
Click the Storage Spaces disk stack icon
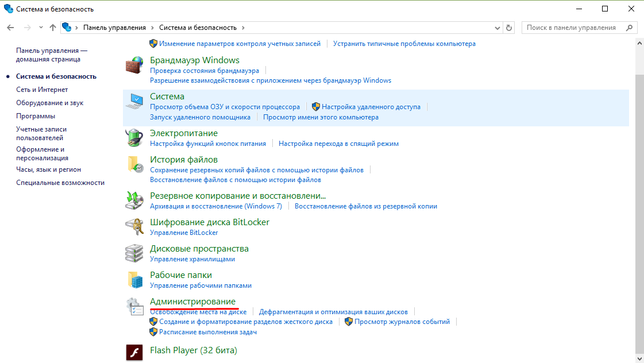[134, 253]
